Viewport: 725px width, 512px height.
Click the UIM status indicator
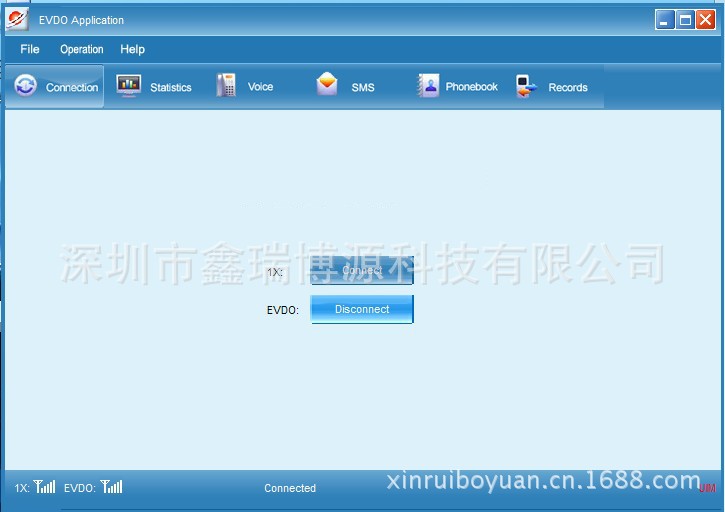click(707, 488)
